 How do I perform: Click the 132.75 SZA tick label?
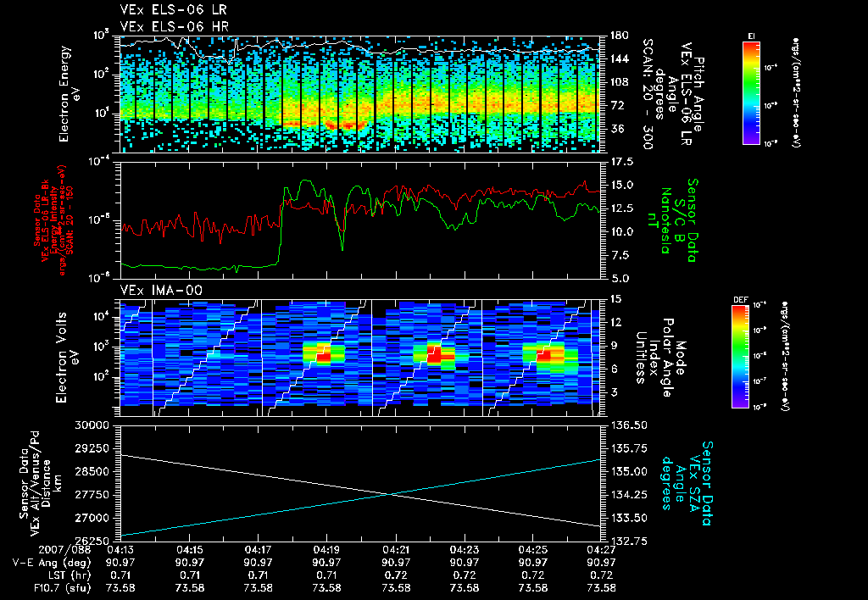630,541
